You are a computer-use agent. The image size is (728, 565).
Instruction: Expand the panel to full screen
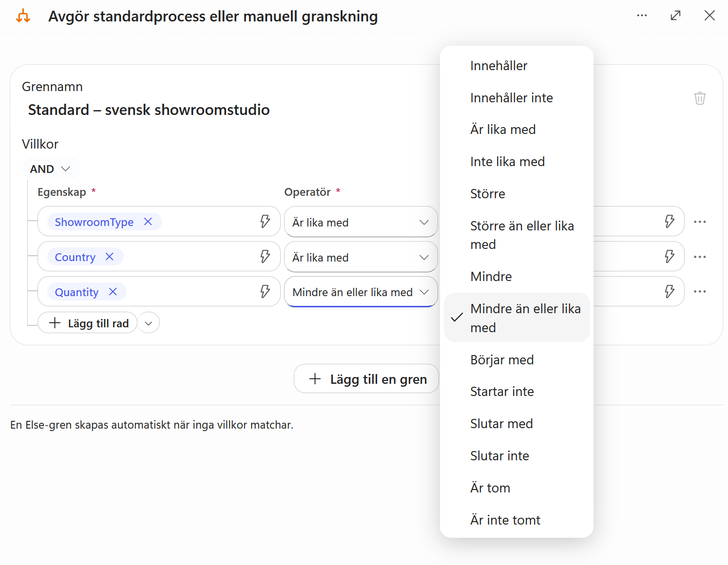coord(675,16)
